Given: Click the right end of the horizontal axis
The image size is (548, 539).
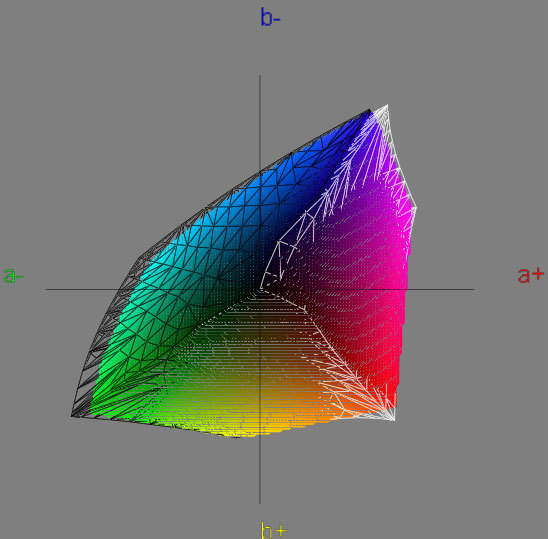Looking at the screenshot, I should tap(473, 289).
